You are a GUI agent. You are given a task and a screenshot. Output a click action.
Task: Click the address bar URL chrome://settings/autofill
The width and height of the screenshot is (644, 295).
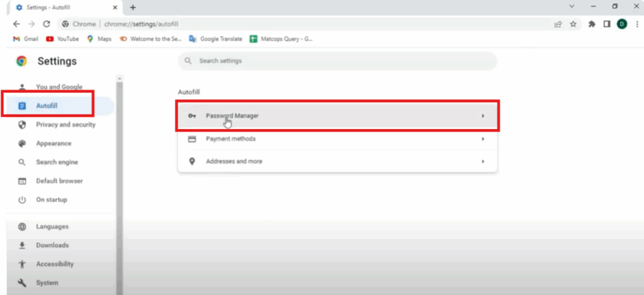pyautogui.click(x=142, y=25)
